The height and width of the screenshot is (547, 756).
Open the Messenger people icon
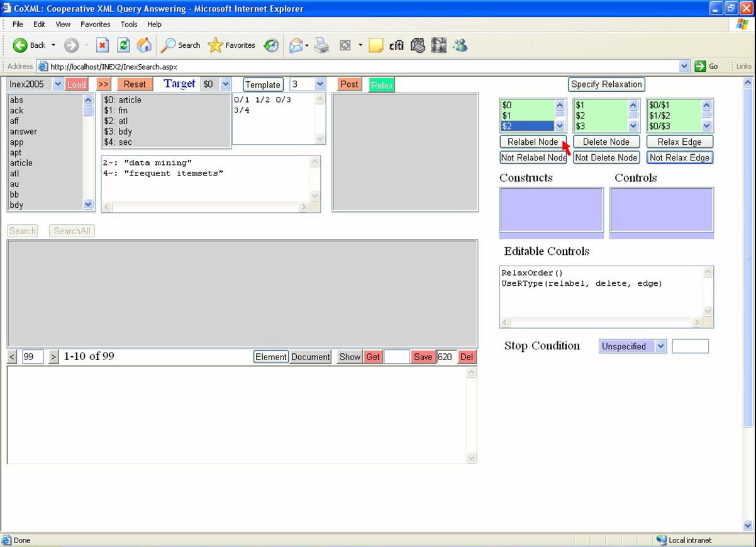click(460, 45)
